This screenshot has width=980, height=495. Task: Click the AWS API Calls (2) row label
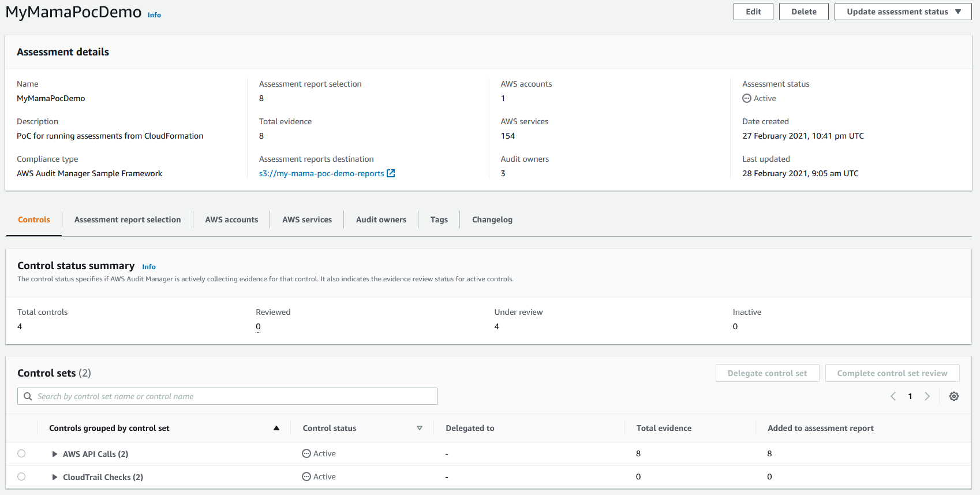click(x=96, y=454)
